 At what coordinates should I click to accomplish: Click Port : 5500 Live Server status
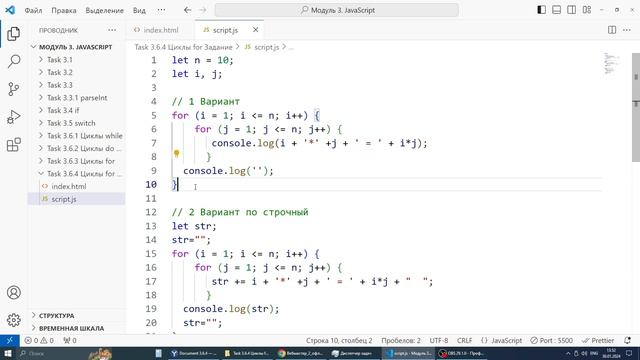pos(551,340)
